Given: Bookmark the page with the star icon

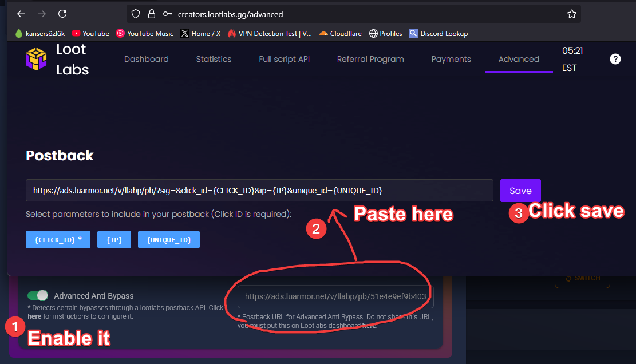Looking at the screenshot, I should coord(572,14).
